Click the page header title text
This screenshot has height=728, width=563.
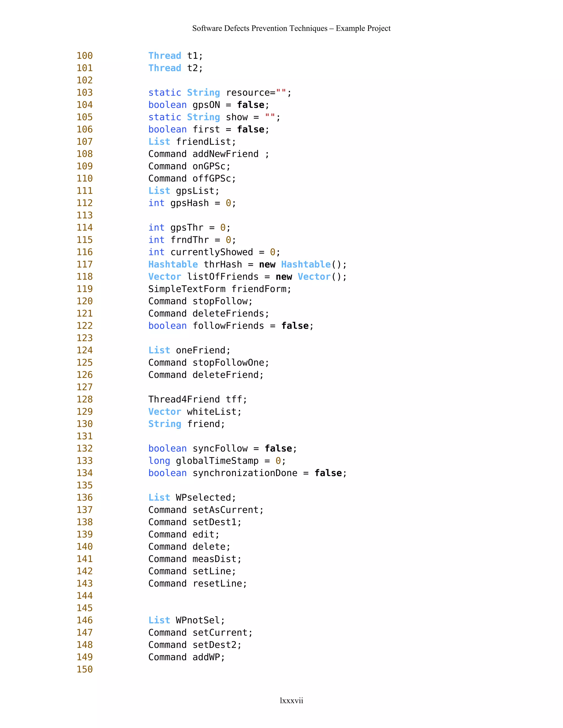(x=291, y=28)
